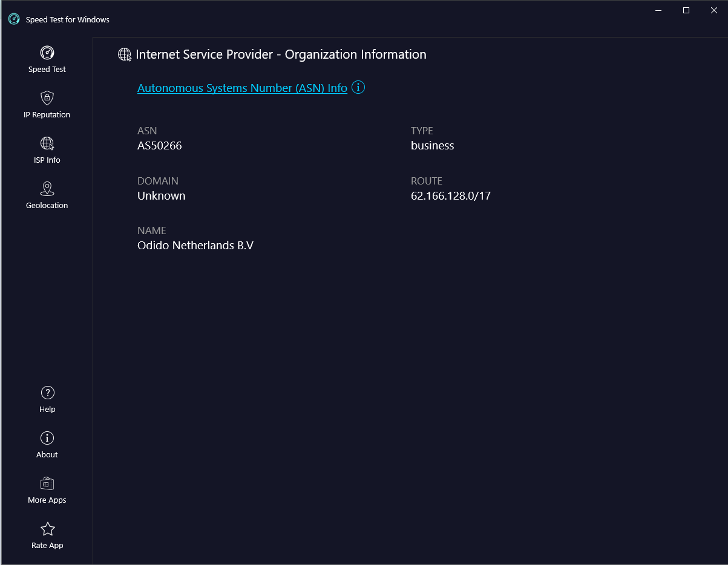
Task: Open the IP Reputation shield icon
Action: (47, 98)
